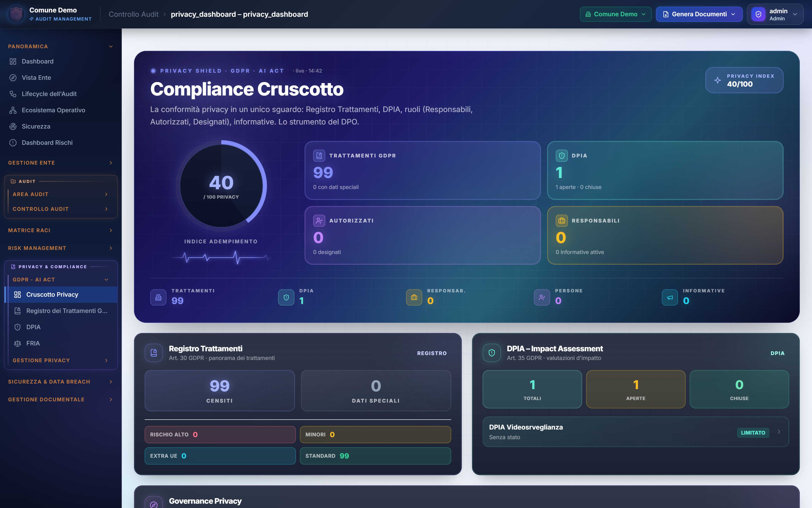Open the Genera Documenti dropdown
The image size is (812, 508).
pos(699,14)
